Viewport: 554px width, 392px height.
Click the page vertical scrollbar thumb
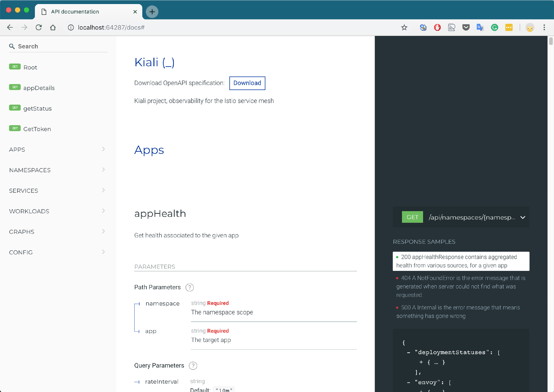click(551, 41)
